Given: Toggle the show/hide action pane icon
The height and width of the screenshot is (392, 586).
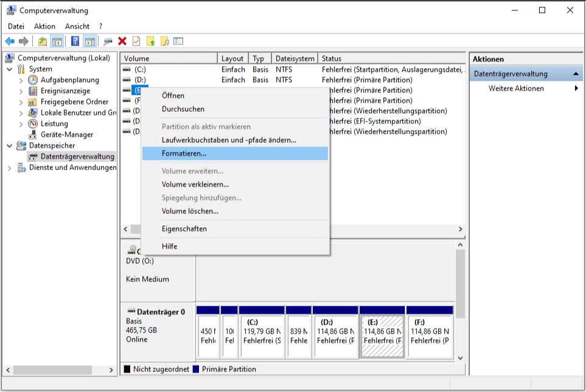Looking at the screenshot, I should [90, 41].
